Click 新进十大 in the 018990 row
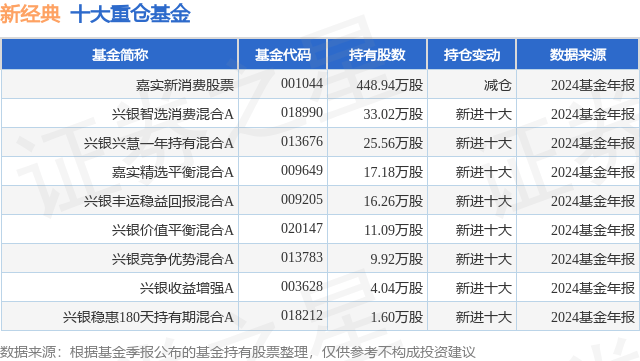Viewport: 640px width, 361px height. (x=484, y=114)
